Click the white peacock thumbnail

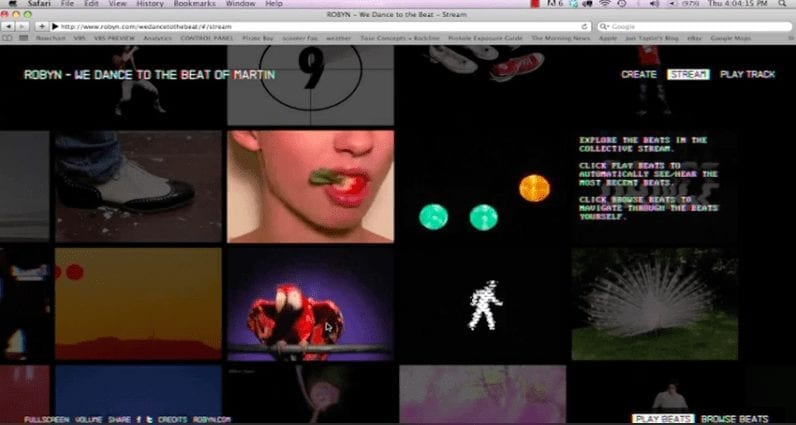(654, 304)
